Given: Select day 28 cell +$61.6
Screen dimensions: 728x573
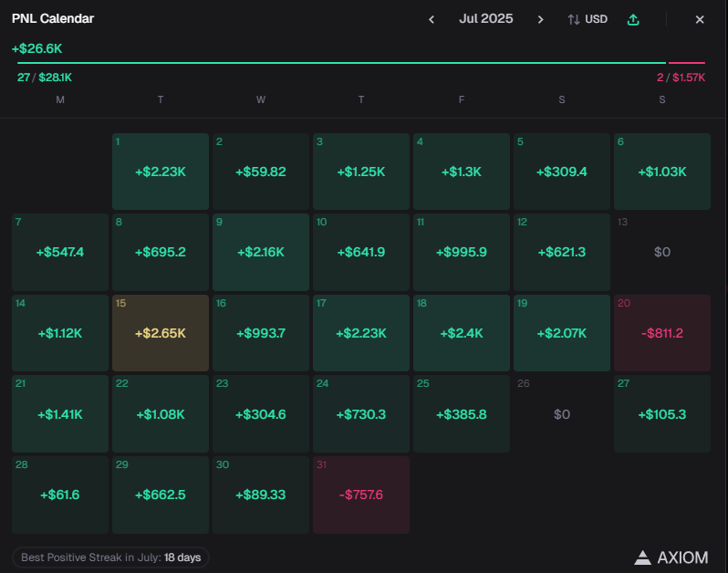Looking at the screenshot, I should tap(60, 495).
